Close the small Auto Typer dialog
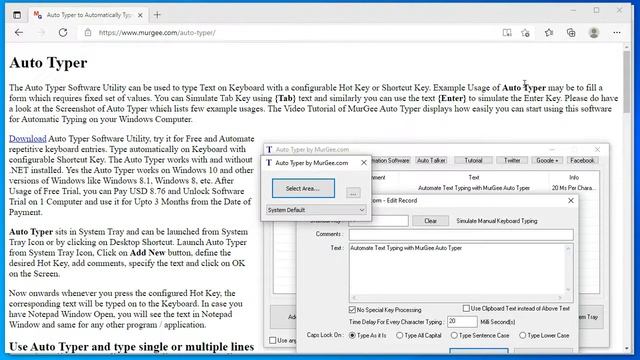640x360 pixels. point(364,163)
